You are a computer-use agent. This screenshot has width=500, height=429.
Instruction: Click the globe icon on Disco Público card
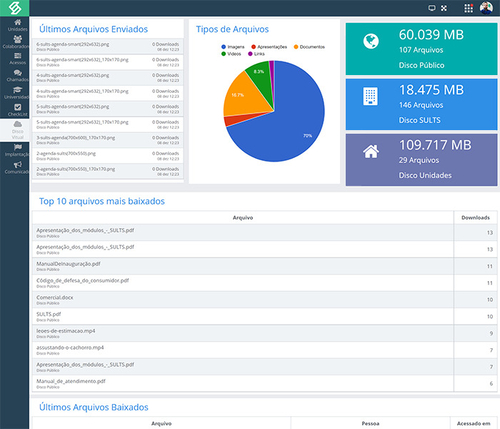coord(371,41)
